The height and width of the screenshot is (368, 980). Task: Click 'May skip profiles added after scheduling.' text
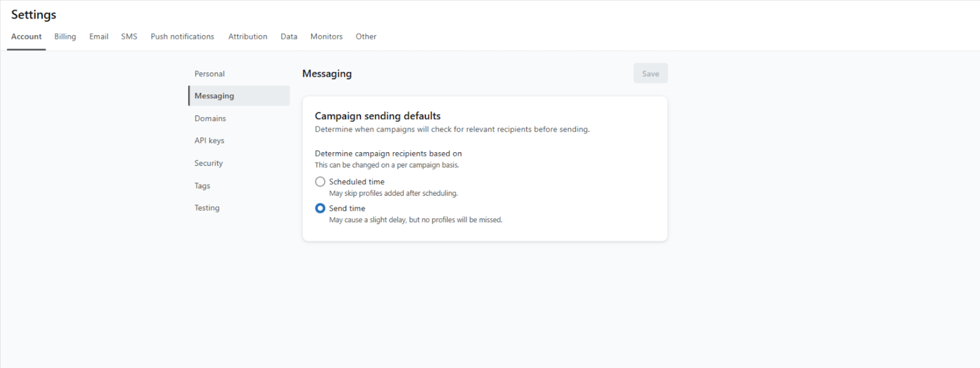tap(393, 193)
